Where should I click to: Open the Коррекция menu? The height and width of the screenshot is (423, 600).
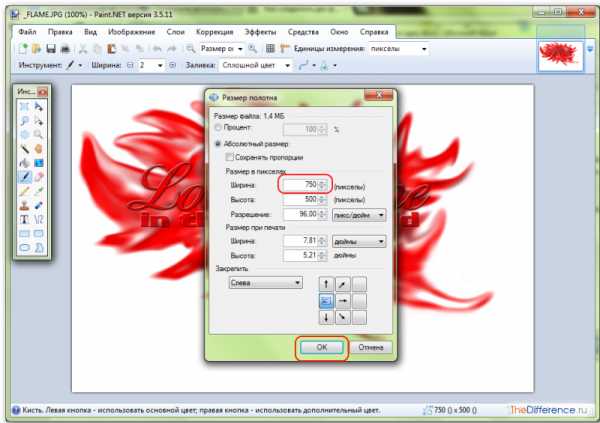pyautogui.click(x=215, y=32)
